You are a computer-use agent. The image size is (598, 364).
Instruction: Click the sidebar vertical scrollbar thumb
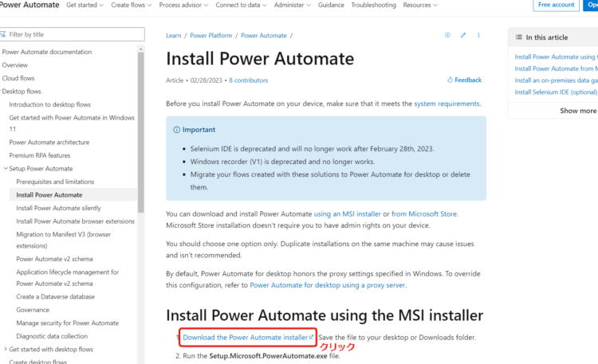click(140, 132)
